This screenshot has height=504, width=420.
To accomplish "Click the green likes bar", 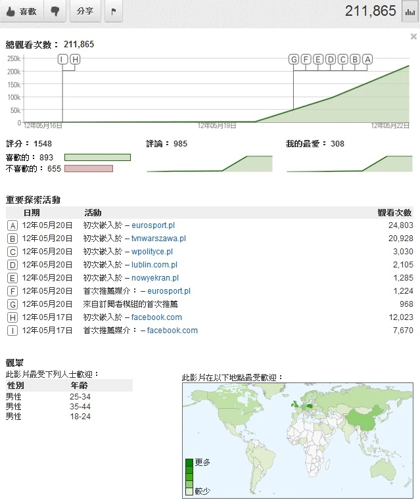I will 97,157.
